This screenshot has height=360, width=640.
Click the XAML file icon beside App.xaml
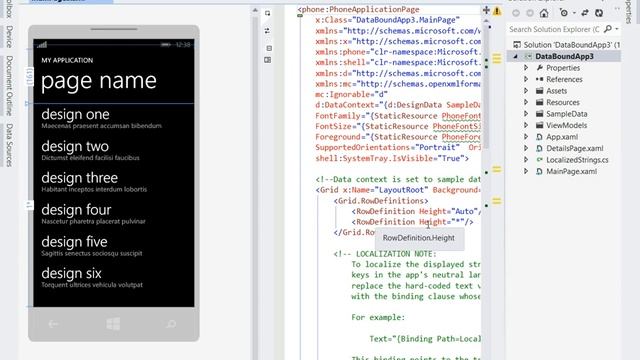[x=540, y=137]
